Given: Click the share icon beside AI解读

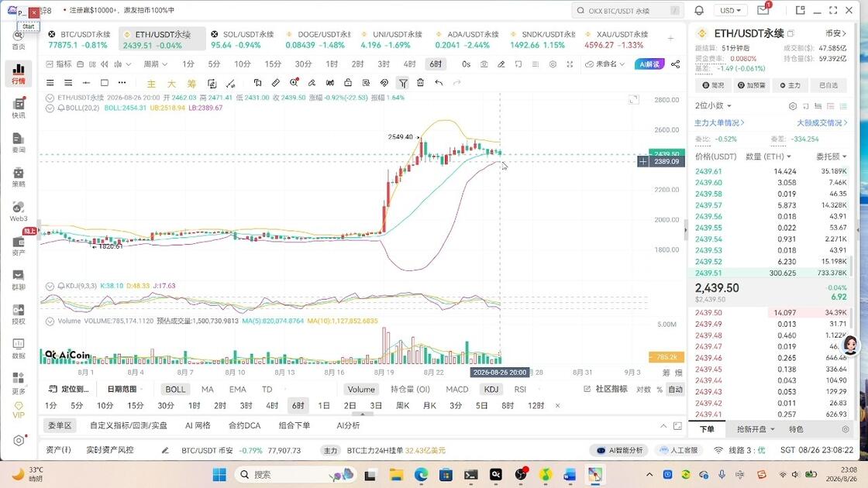Looking at the screenshot, I should (675, 64).
